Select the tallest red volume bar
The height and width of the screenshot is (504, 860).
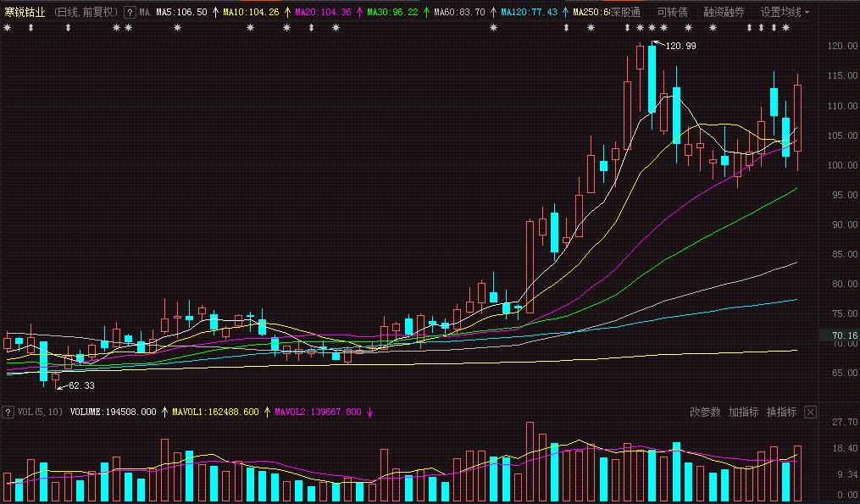tap(530, 461)
